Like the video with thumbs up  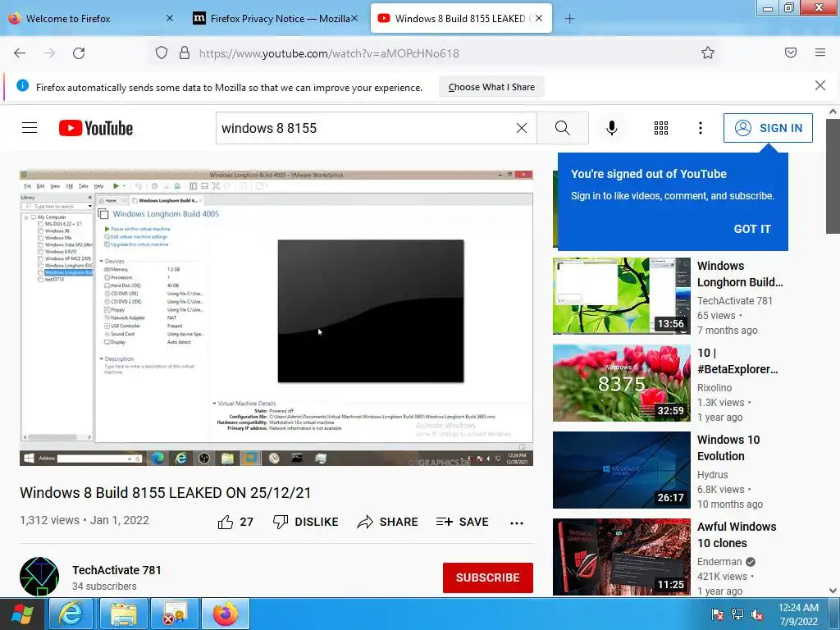tap(235, 522)
